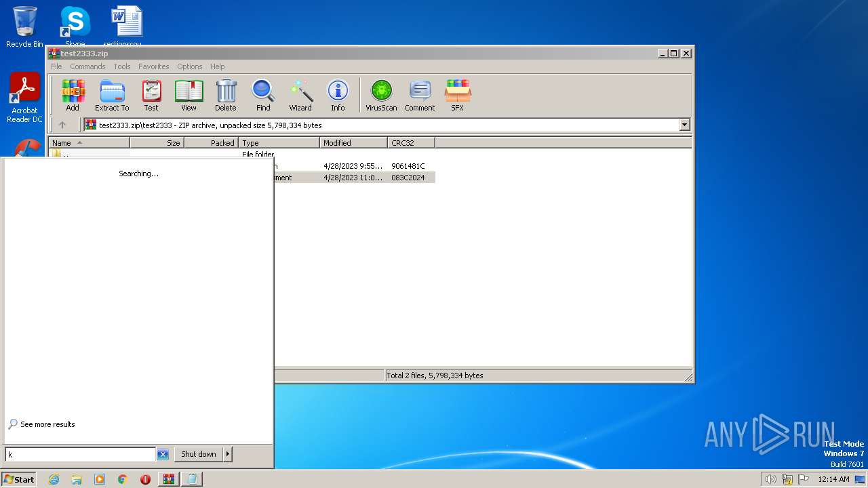Click the Start menu search input field
Viewport: 868px width, 488px height.
coord(81,455)
